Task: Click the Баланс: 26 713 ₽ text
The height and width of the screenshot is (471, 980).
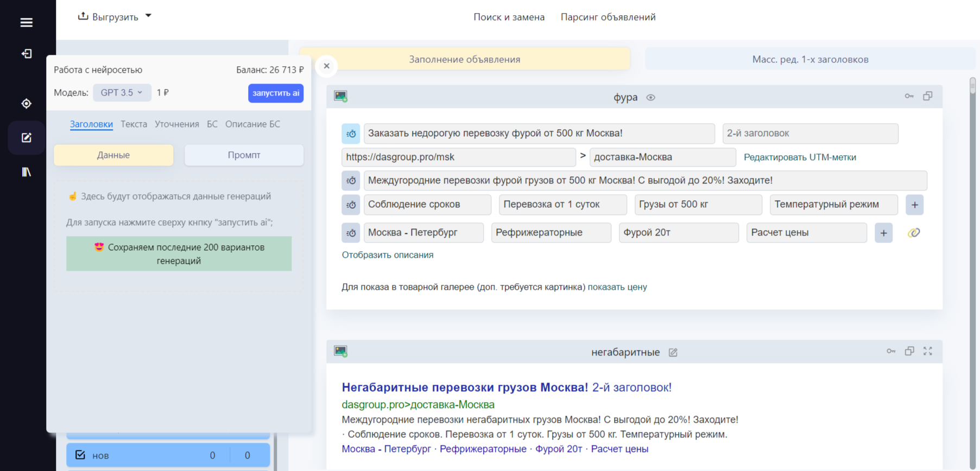Action: (x=270, y=70)
